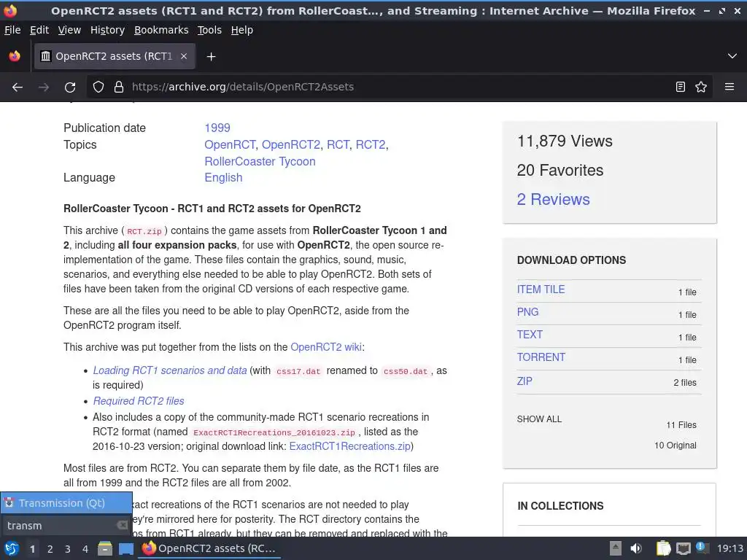Image resolution: width=747 pixels, height=560 pixels.
Task: Open the RCT2 topic link
Action: (x=370, y=145)
